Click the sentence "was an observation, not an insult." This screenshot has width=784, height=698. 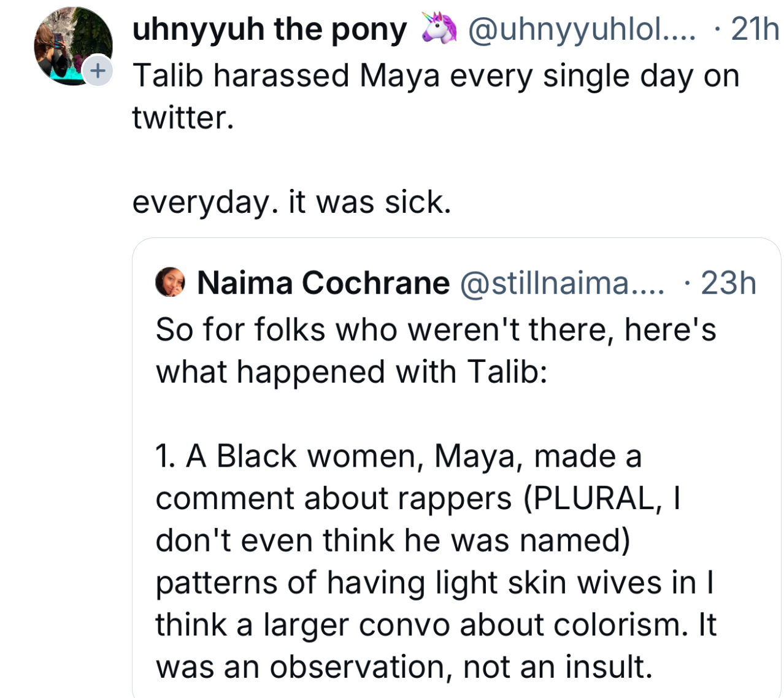point(404,667)
